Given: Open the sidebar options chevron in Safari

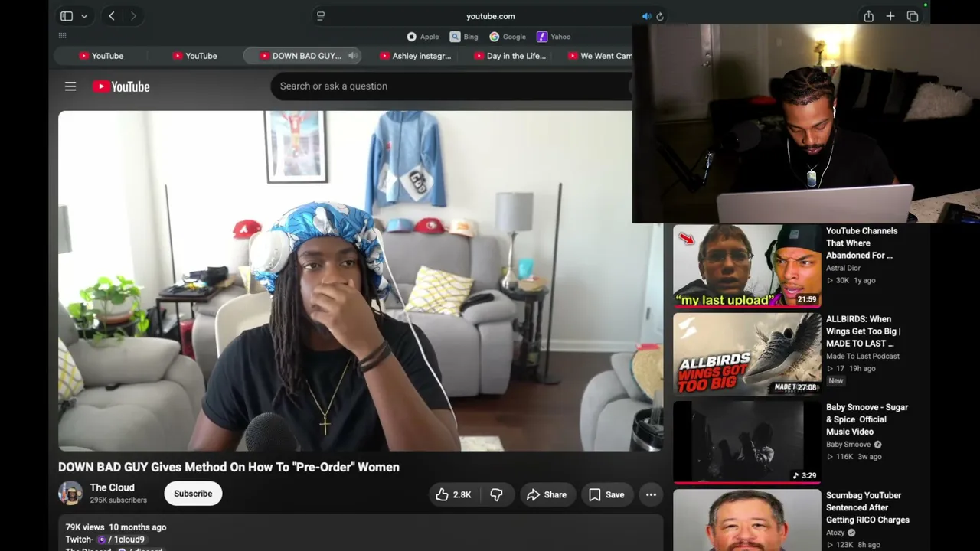Looking at the screenshot, I should coord(84,16).
